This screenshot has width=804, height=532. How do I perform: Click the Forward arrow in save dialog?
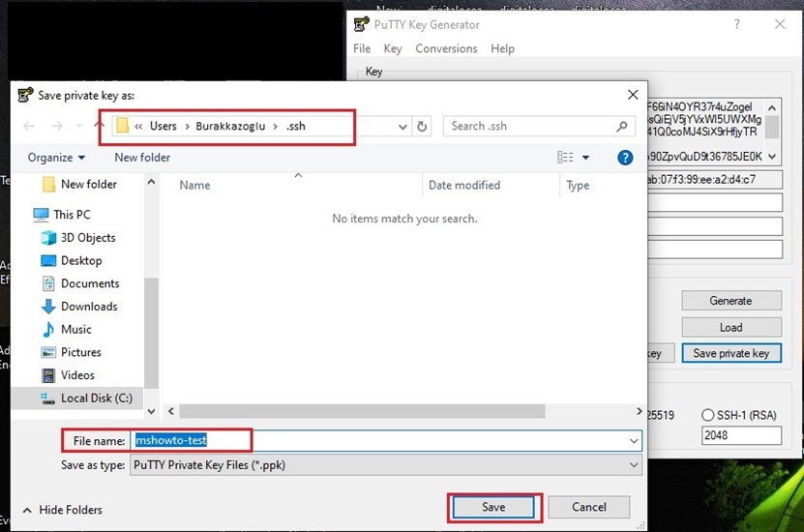pos(57,126)
